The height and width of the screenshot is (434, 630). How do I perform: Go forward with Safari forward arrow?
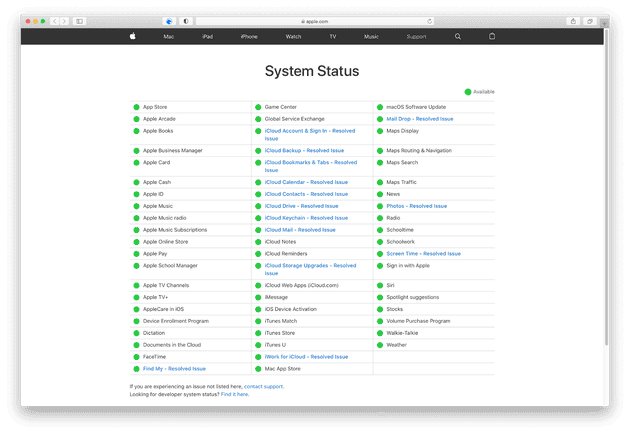pyautogui.click(x=64, y=21)
